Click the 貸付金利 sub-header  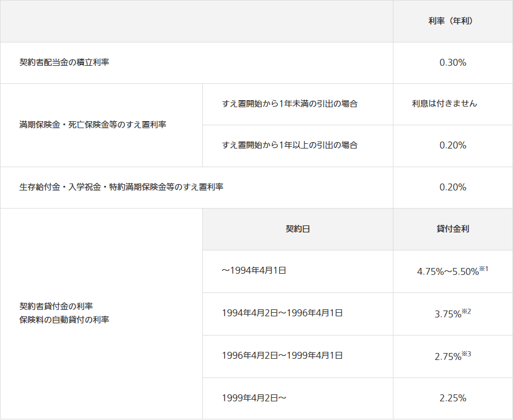tap(453, 229)
